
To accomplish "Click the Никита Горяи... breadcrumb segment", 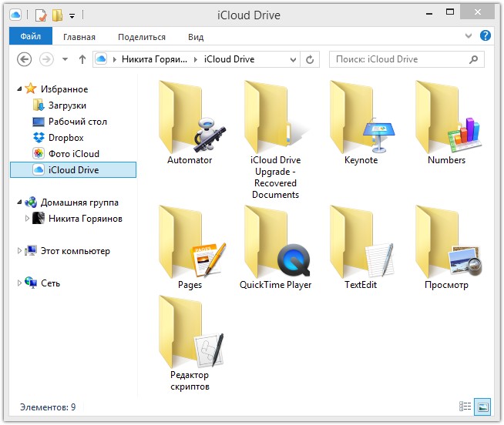I will point(154,59).
